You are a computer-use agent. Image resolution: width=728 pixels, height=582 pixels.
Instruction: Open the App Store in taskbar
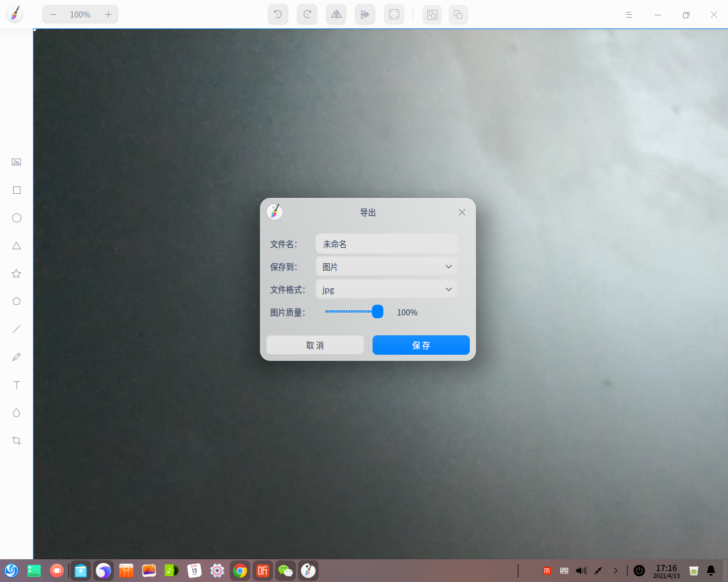126,571
